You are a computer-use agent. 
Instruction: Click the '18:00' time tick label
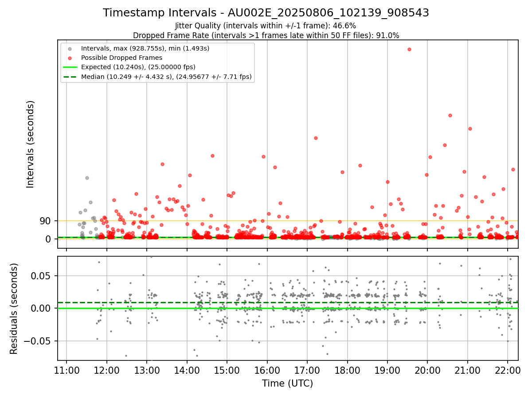(348, 370)
